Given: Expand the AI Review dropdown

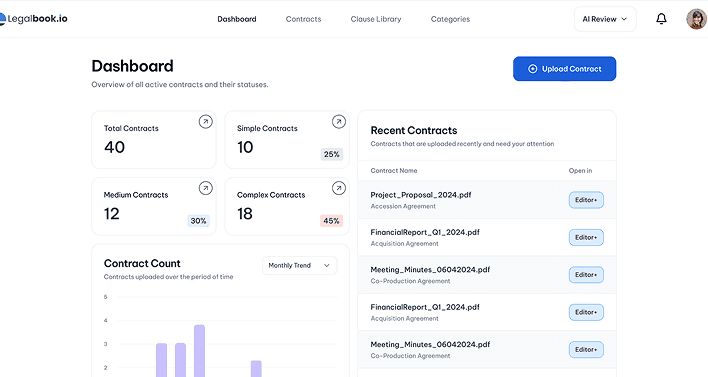Looking at the screenshot, I should click(605, 19).
